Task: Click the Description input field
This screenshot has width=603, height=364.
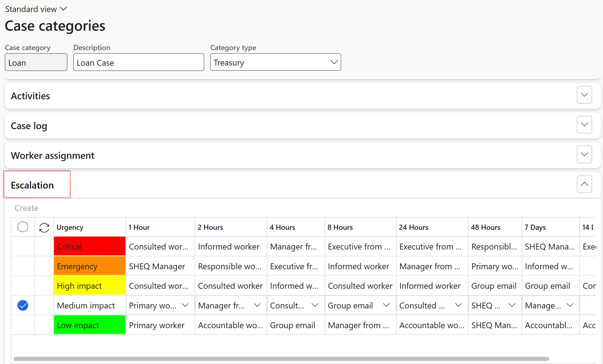Action: coord(139,63)
